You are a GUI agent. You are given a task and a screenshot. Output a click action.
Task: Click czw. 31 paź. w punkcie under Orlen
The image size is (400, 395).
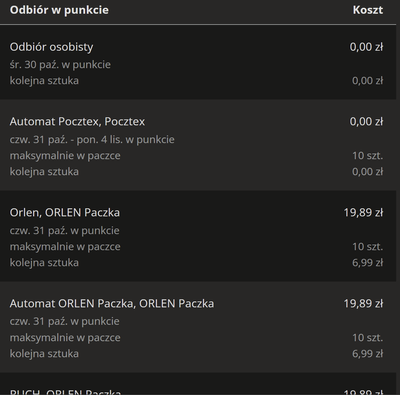tap(64, 230)
